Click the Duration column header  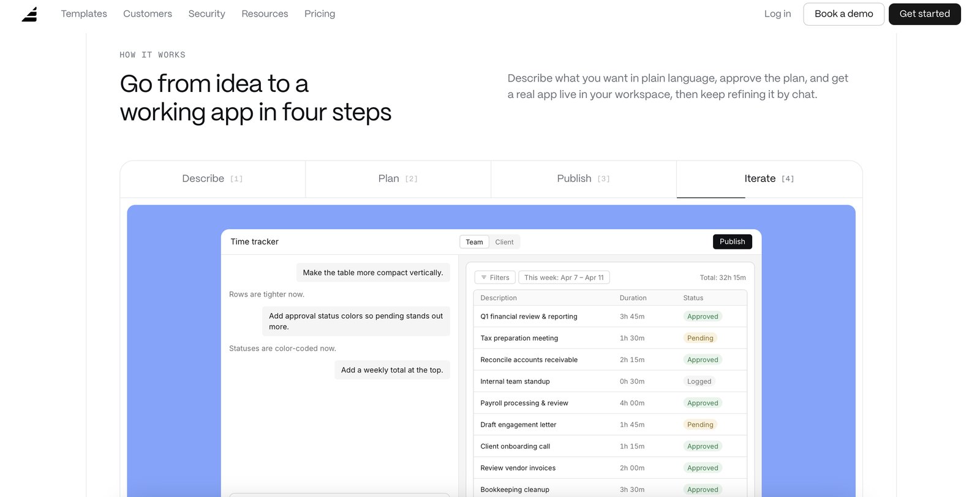pyautogui.click(x=633, y=298)
